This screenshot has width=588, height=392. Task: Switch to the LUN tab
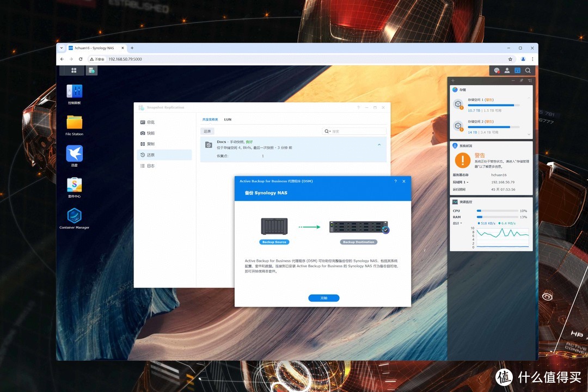[x=228, y=119]
